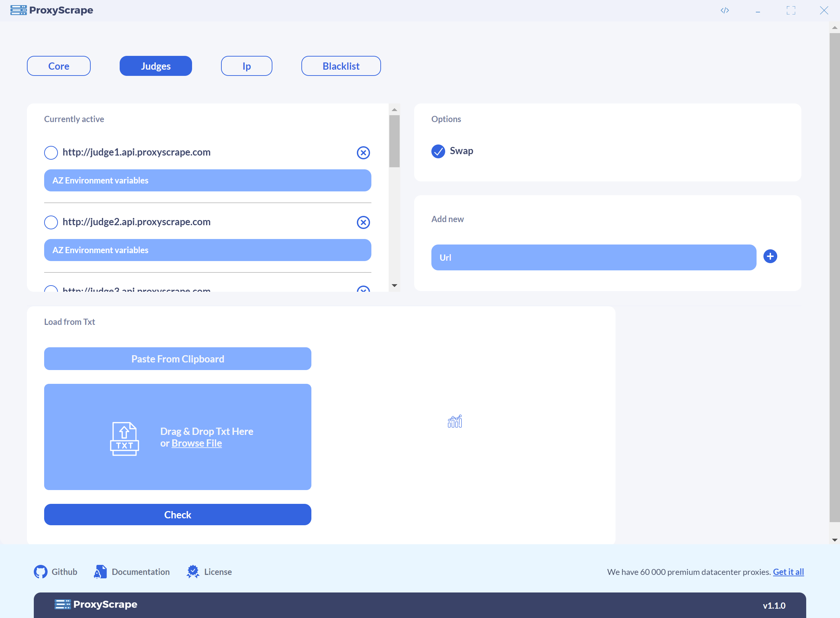Remove the judge2.api.proxyscrape.com judge

click(363, 222)
